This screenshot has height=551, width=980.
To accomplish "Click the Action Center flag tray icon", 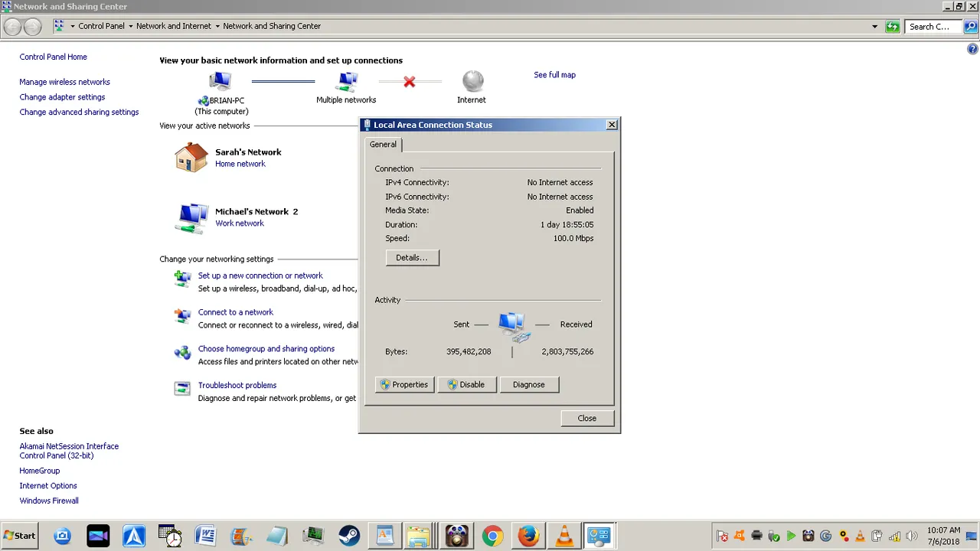I will tap(722, 536).
